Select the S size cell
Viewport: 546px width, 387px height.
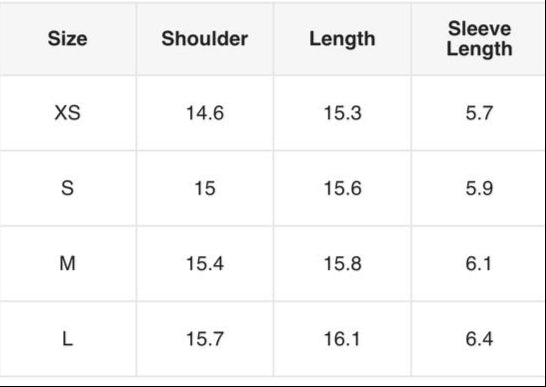(x=67, y=188)
